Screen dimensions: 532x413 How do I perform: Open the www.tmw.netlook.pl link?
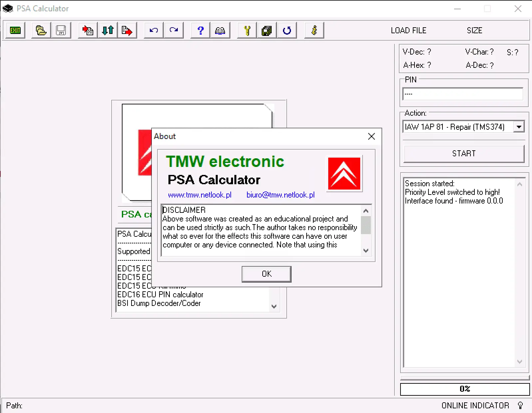coord(200,195)
